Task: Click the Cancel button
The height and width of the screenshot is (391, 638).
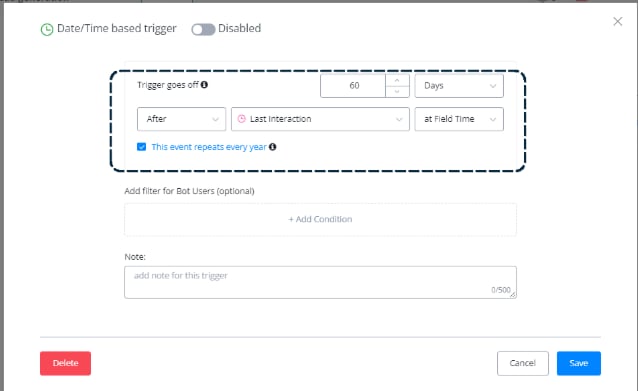Action: point(522,363)
